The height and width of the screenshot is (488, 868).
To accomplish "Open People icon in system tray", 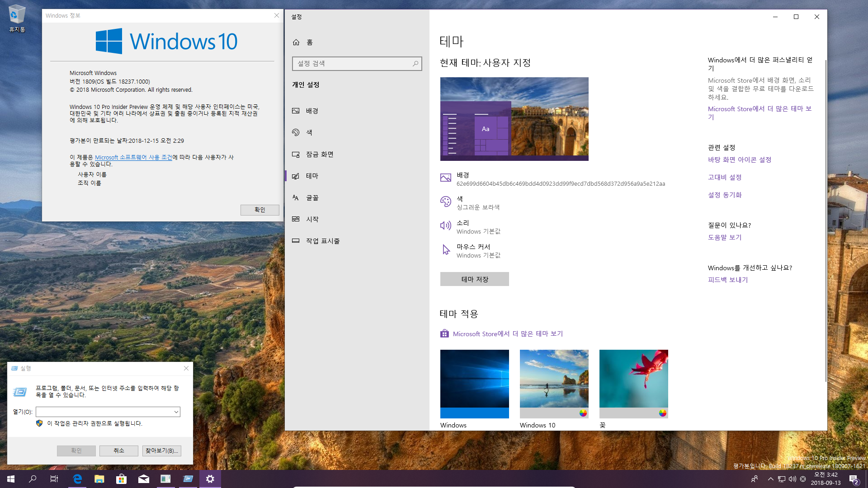I will click(x=755, y=479).
